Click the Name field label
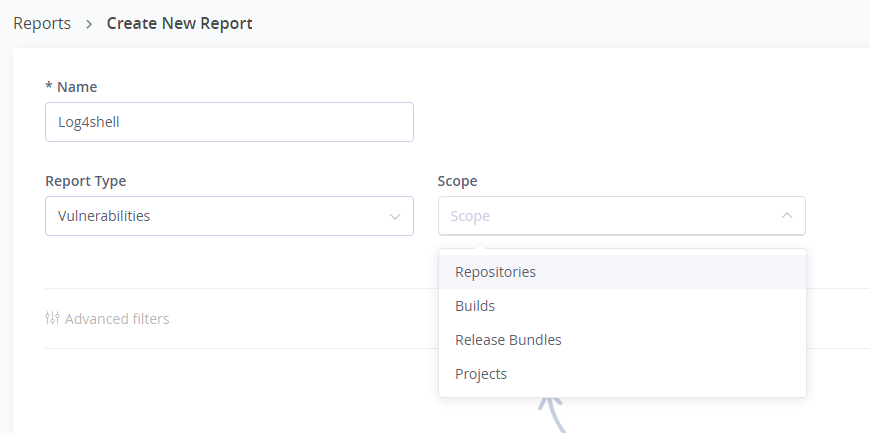 (77, 87)
